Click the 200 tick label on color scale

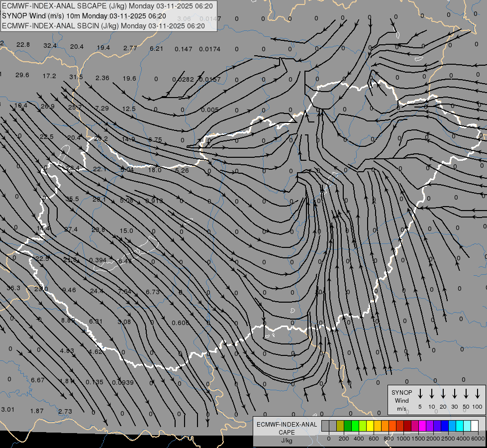[344, 439]
